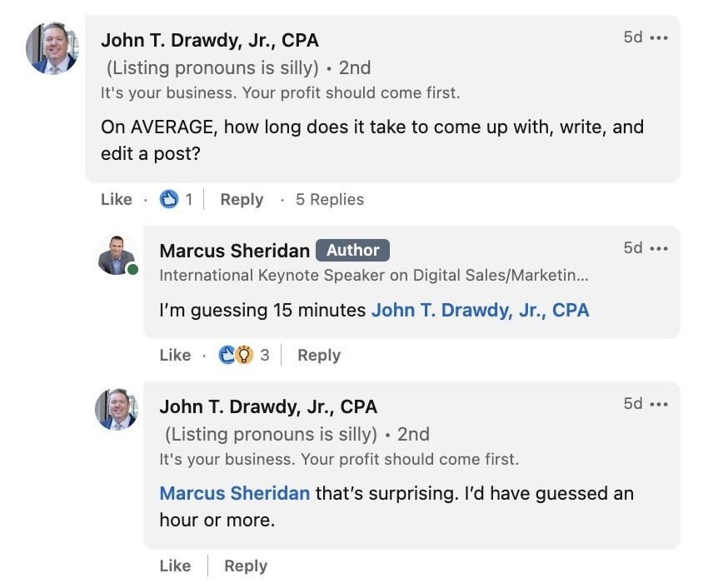The image size is (713, 588).
Task: Open three-dot menu on Marcus Sheridan's reply
Action: click(x=659, y=249)
